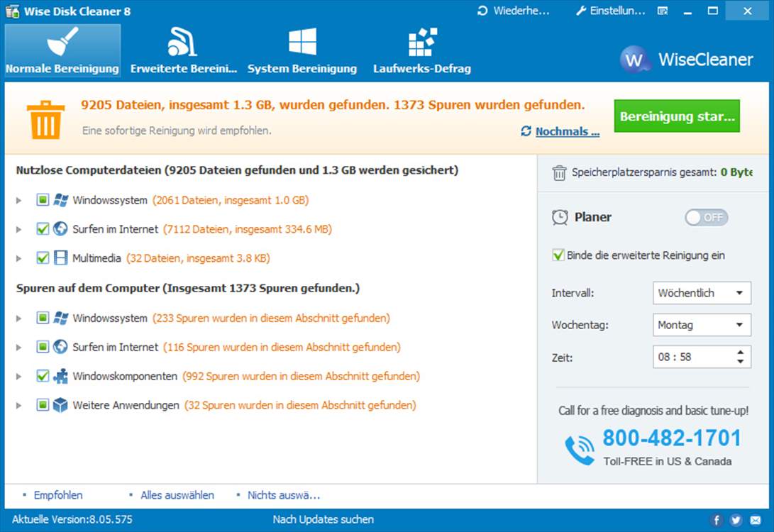This screenshot has width=774, height=532.
Task: Click the orange trash can icon
Action: [45, 120]
